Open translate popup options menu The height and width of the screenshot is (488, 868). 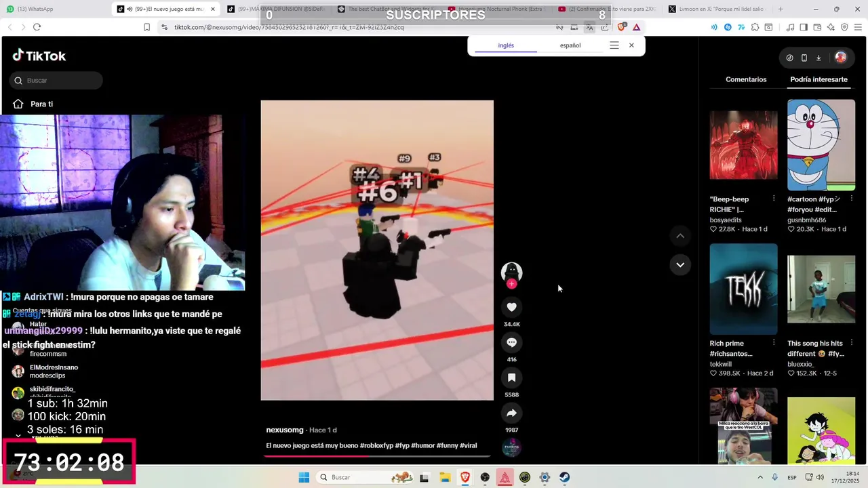point(614,45)
